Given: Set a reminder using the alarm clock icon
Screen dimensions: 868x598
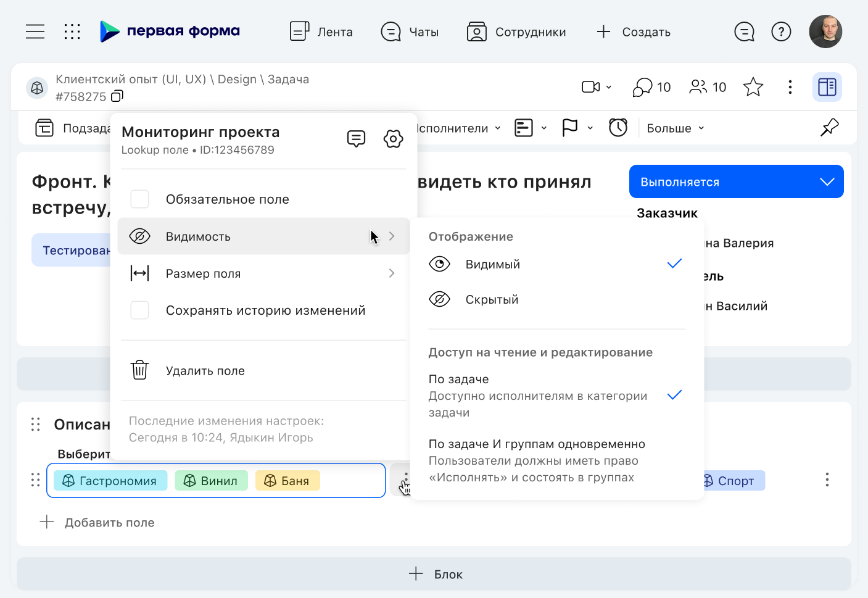Looking at the screenshot, I should point(618,127).
